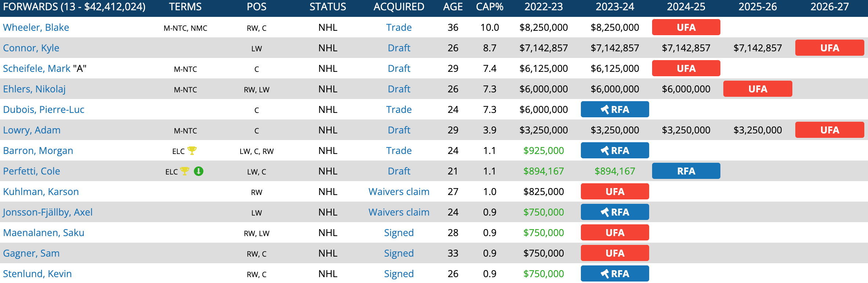Click the gavel icon in Jonsson-Fjällby's RFA badge
This screenshot has width=868, height=283.
(x=604, y=212)
